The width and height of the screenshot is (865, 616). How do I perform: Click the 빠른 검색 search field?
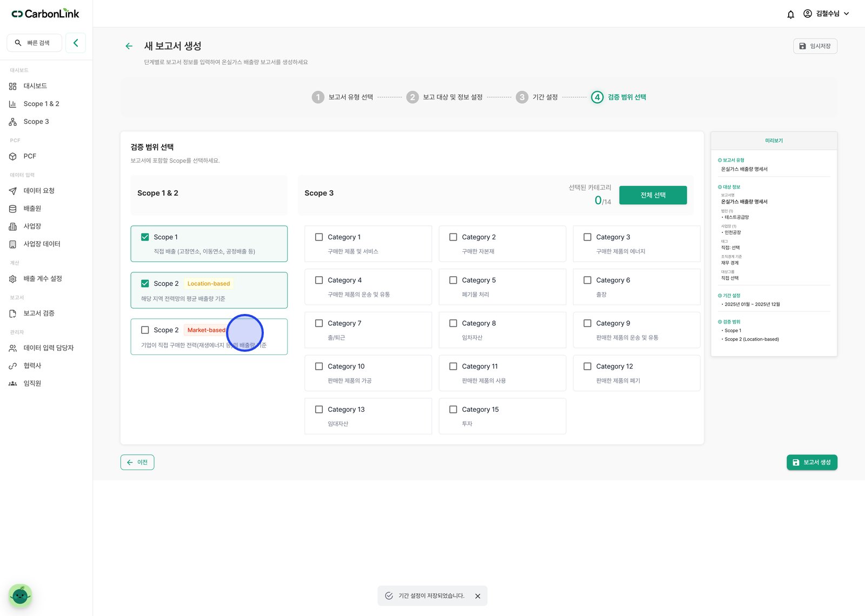pyautogui.click(x=35, y=43)
